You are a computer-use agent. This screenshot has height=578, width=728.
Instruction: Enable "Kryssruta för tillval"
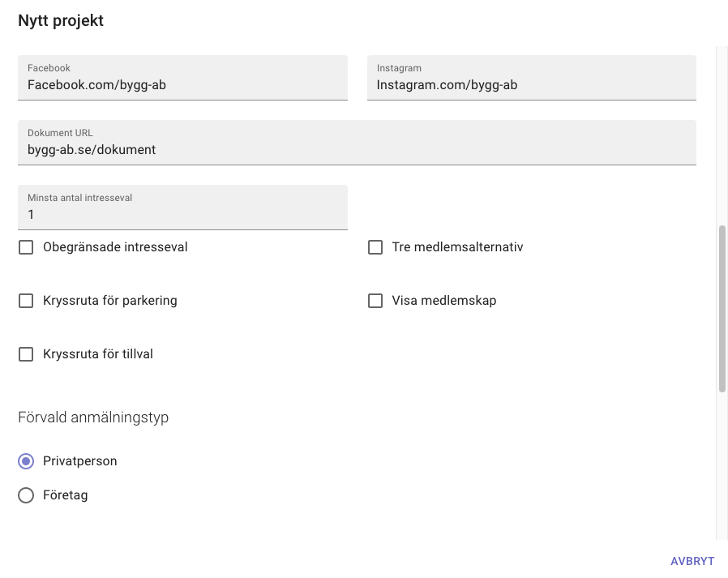[25, 353]
